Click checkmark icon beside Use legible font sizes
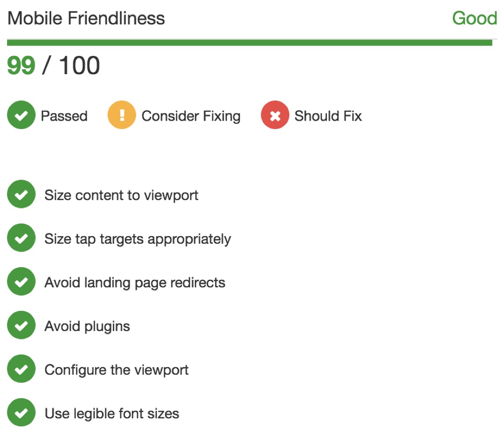This screenshot has width=504, height=439. coord(21,413)
